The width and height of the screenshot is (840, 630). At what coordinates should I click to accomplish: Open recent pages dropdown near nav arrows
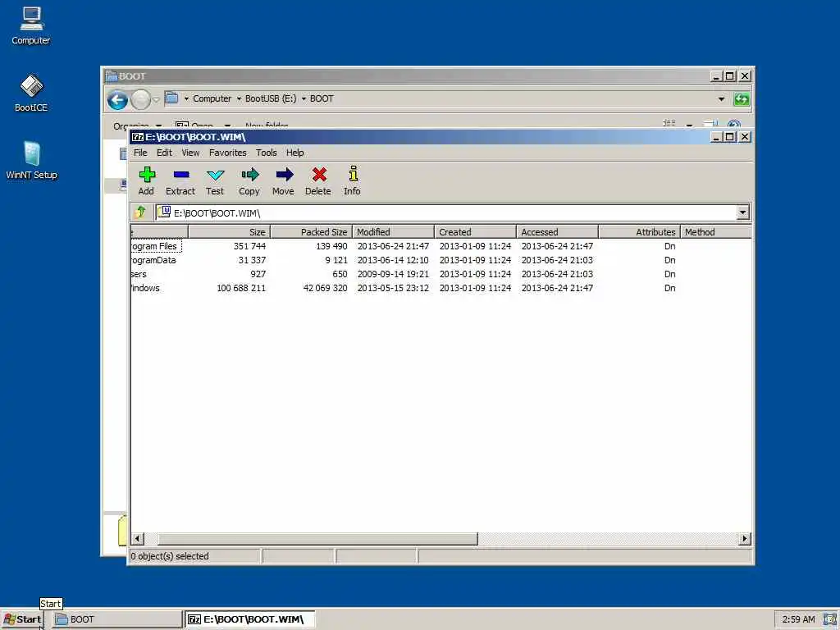coord(156,99)
